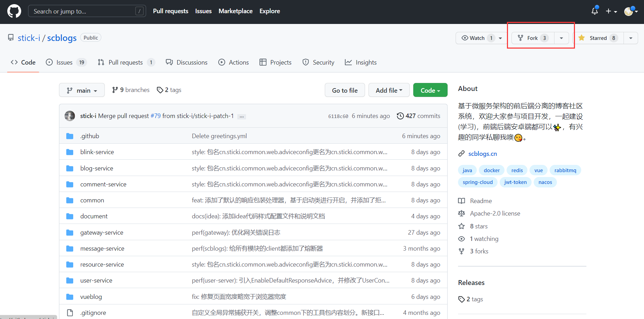
Task: Open the main branch selector
Action: coord(82,90)
